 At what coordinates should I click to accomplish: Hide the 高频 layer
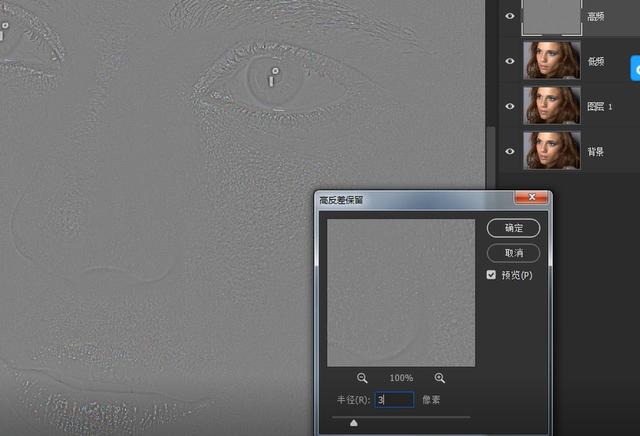point(510,16)
